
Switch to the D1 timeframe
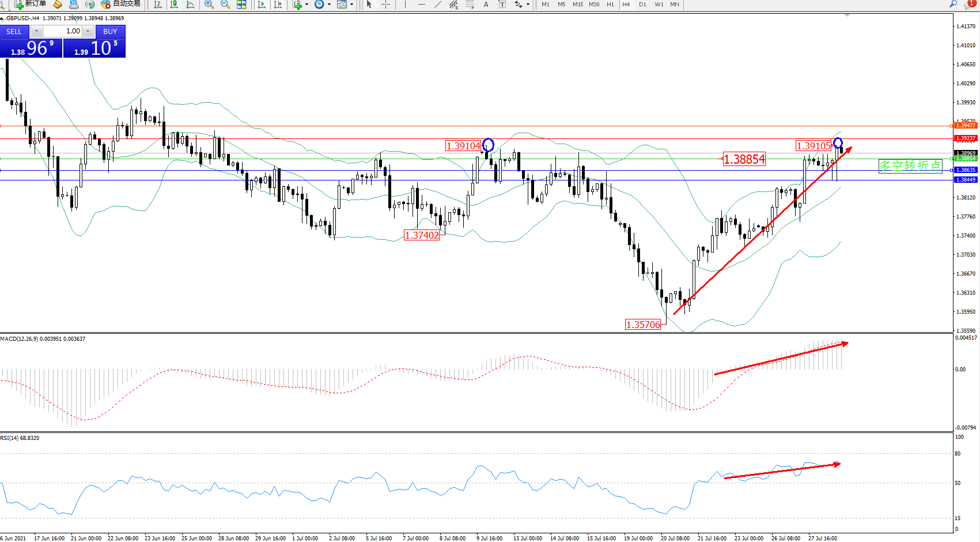click(642, 5)
